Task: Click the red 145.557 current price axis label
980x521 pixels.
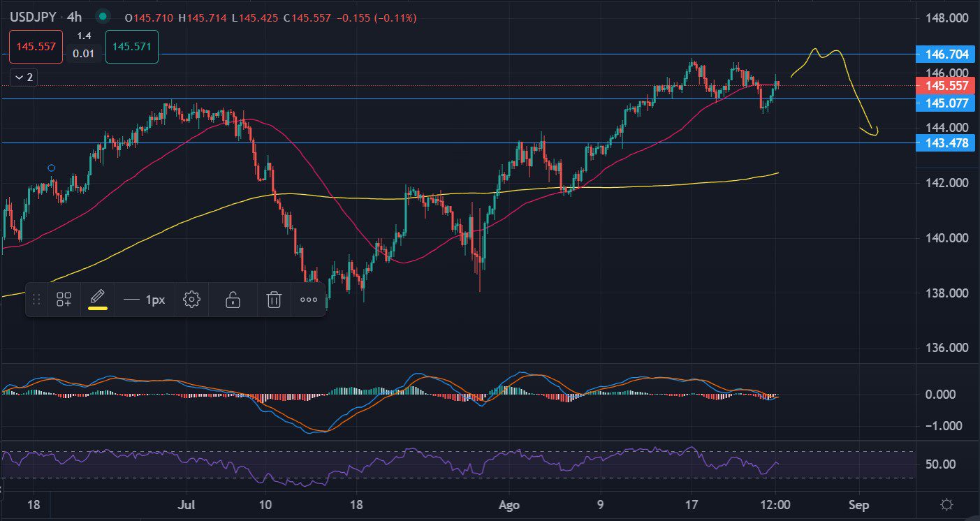Action: (946, 86)
